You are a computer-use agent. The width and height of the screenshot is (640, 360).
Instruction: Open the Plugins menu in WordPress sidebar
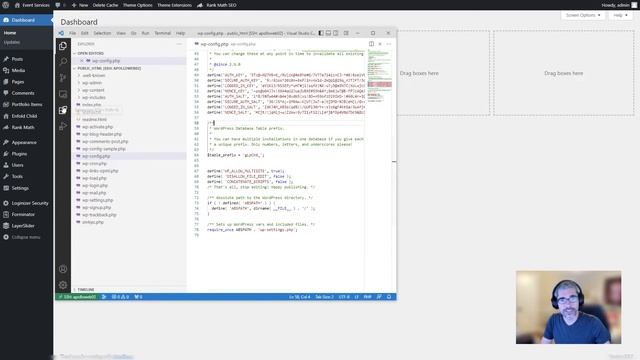pos(19,154)
